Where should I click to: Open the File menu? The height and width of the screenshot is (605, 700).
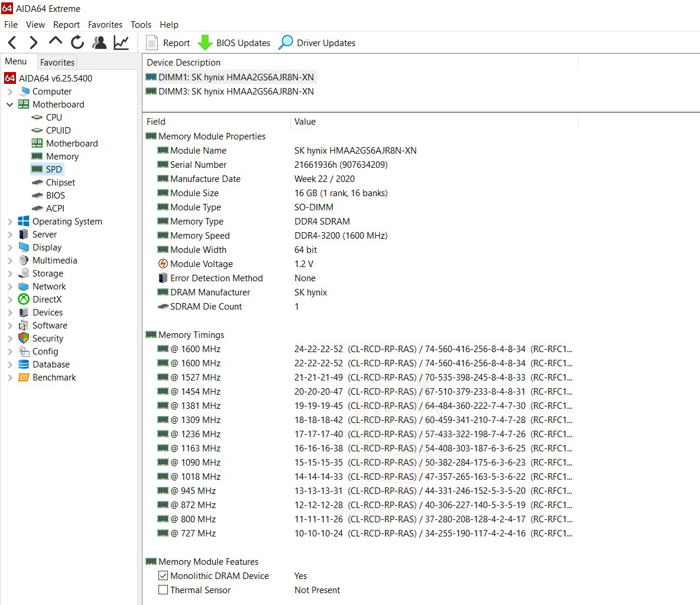(11, 25)
